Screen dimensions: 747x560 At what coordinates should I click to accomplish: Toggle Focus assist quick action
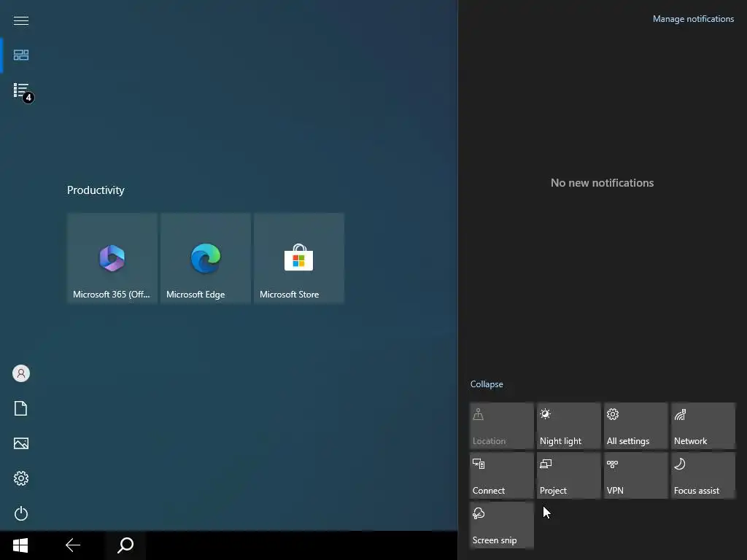pos(703,475)
